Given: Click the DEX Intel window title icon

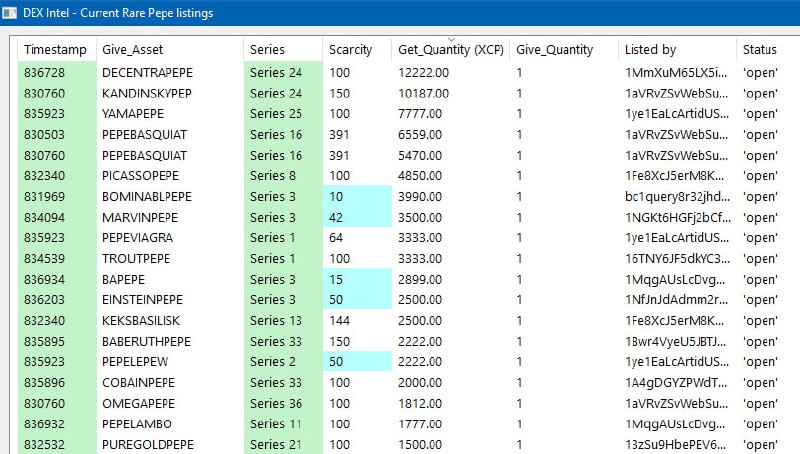Looking at the screenshot, I should 9,13.
